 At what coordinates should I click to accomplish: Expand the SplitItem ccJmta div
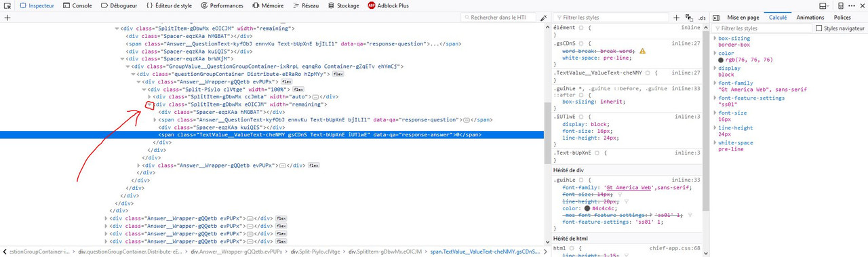point(149,97)
